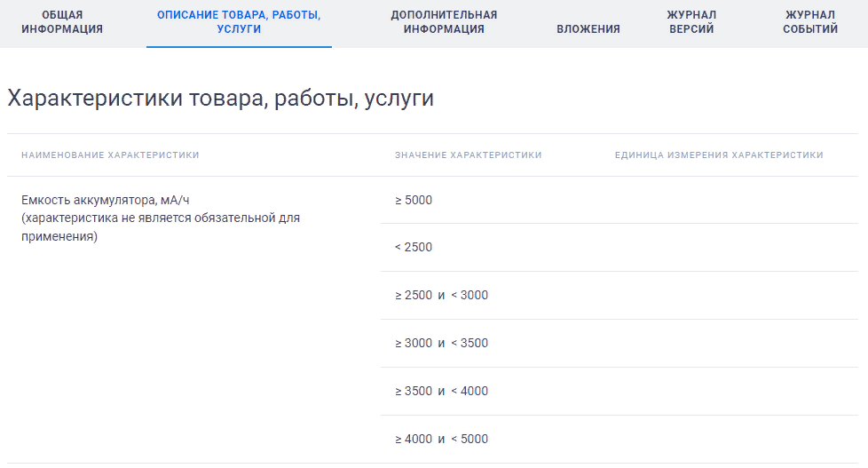
Task: Select the ≥ 3500 и < 4000 row
Action: pyautogui.click(x=441, y=391)
